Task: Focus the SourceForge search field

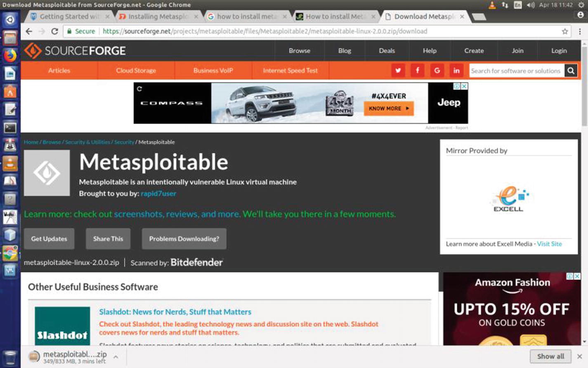Action: pyautogui.click(x=517, y=71)
